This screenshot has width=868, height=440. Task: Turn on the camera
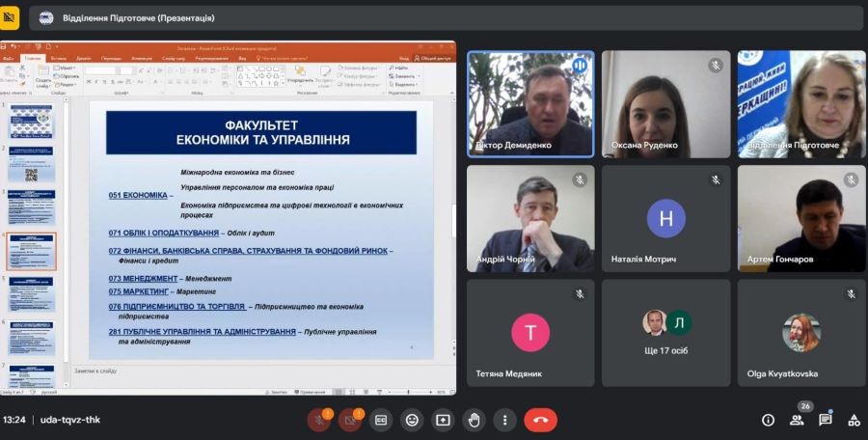(x=349, y=420)
